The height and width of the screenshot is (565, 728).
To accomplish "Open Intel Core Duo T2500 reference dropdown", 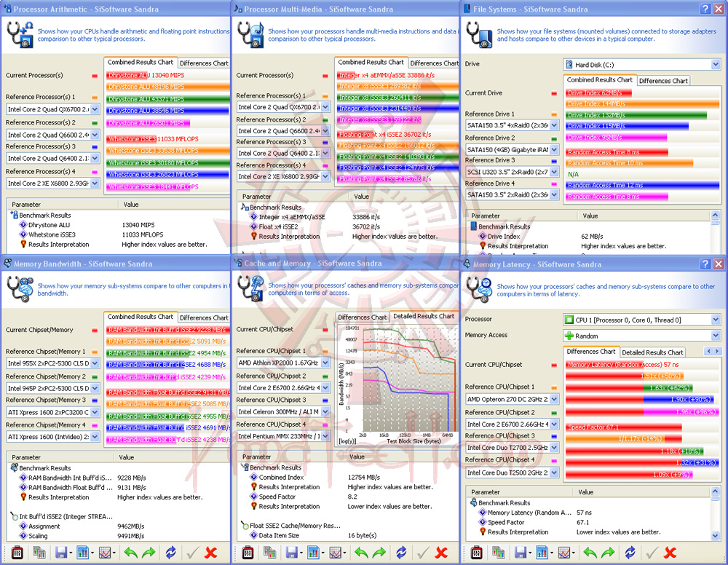I will tap(554, 472).
